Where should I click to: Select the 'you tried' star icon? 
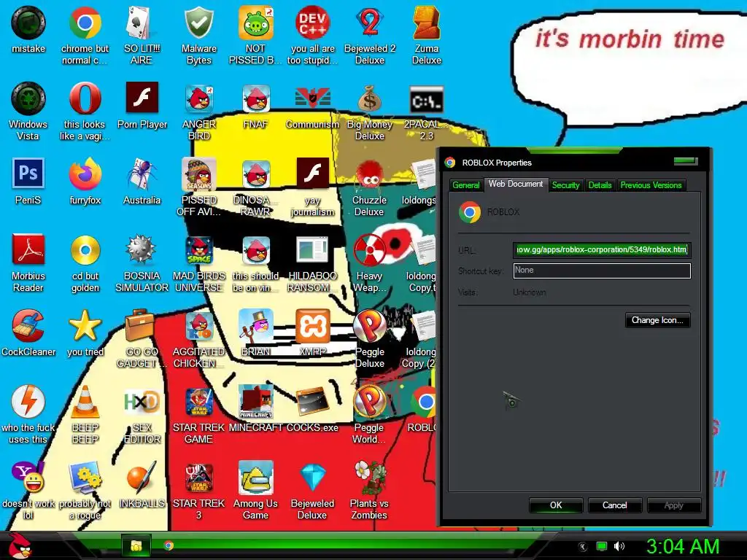pyautogui.click(x=85, y=325)
